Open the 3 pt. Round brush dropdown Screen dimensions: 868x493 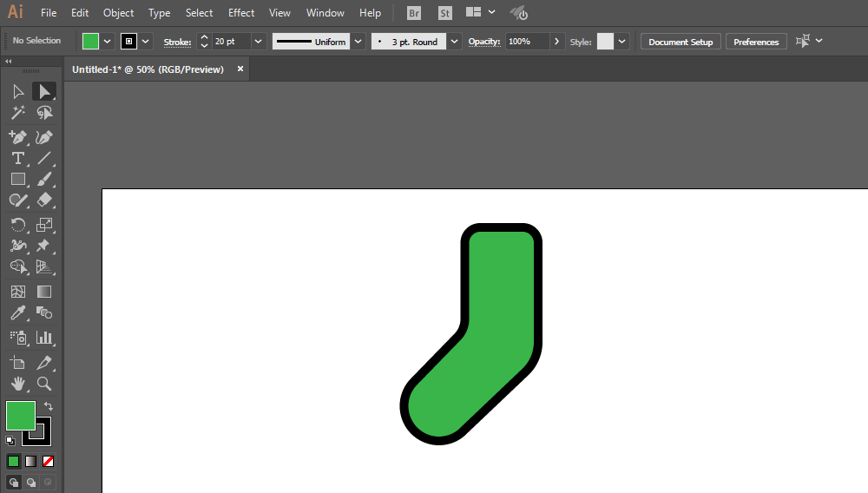pos(454,42)
